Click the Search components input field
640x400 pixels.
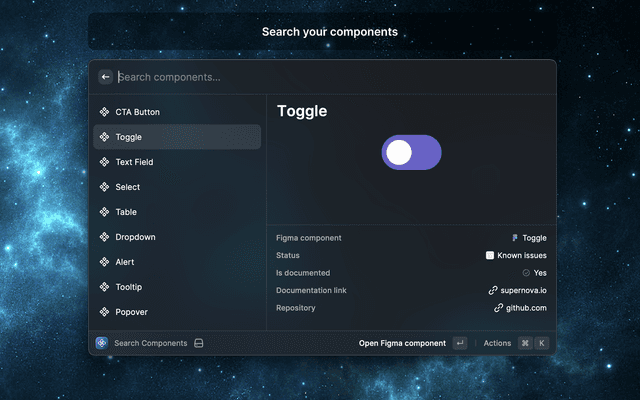(330, 77)
